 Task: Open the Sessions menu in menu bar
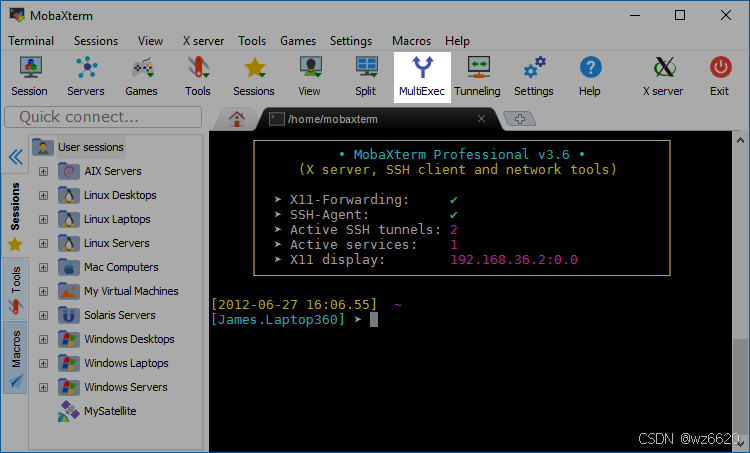click(x=96, y=41)
